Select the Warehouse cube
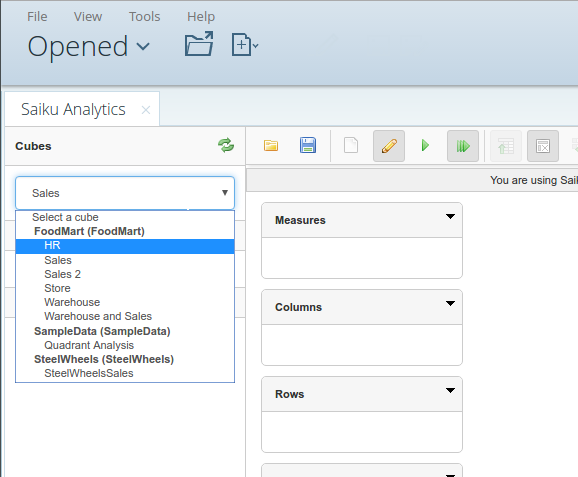The image size is (578, 477). click(x=125, y=302)
